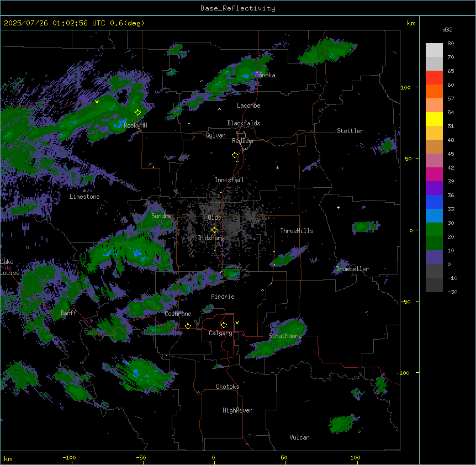Click the Stettler city label
This screenshot has height=465, width=476.
[350, 131]
